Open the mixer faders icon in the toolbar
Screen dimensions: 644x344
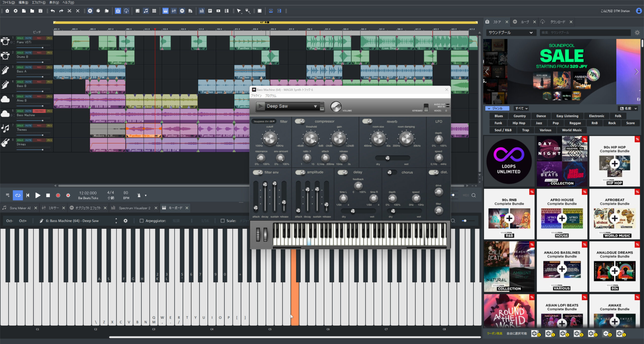(x=174, y=11)
